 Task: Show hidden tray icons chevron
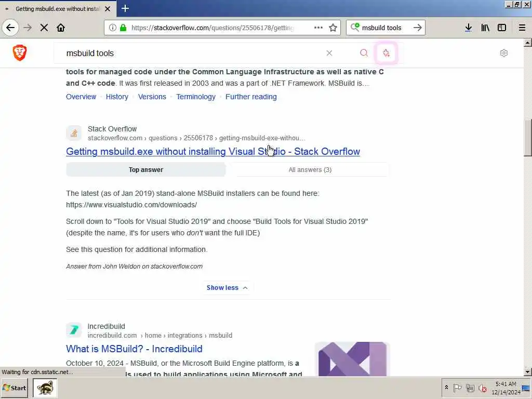tap(446, 388)
